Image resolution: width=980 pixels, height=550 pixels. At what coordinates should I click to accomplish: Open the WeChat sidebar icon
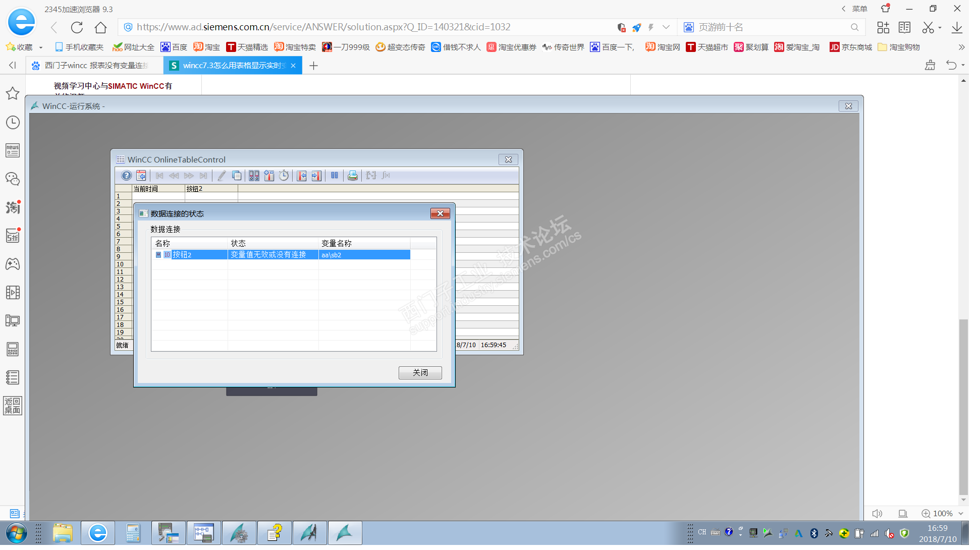click(x=13, y=179)
